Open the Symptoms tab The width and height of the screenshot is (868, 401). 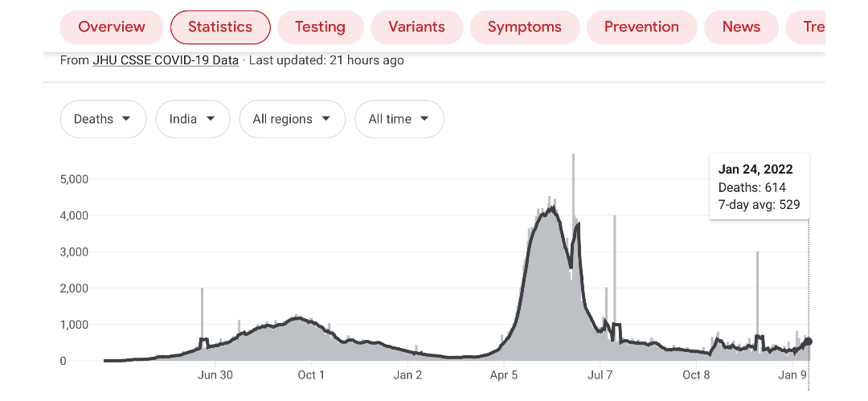point(524,27)
